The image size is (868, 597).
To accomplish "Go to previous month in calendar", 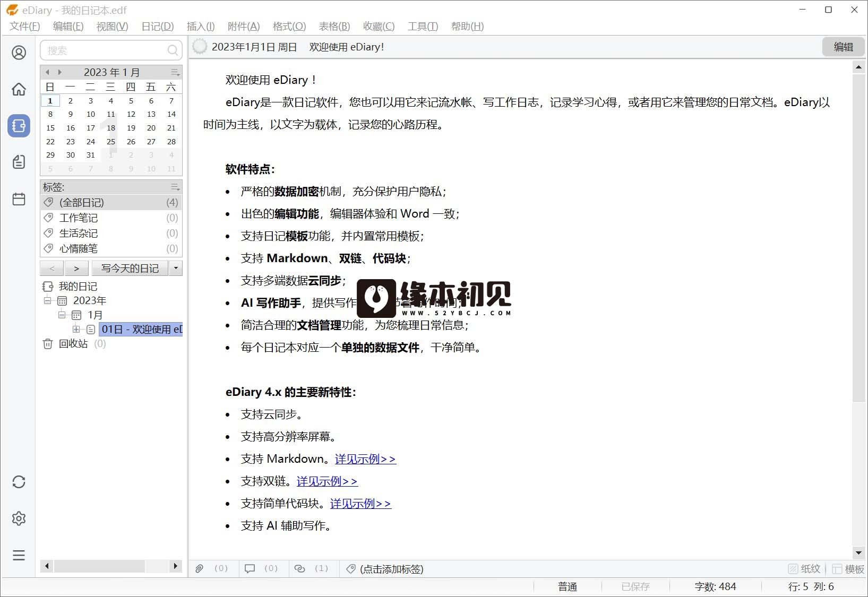I will click(47, 72).
